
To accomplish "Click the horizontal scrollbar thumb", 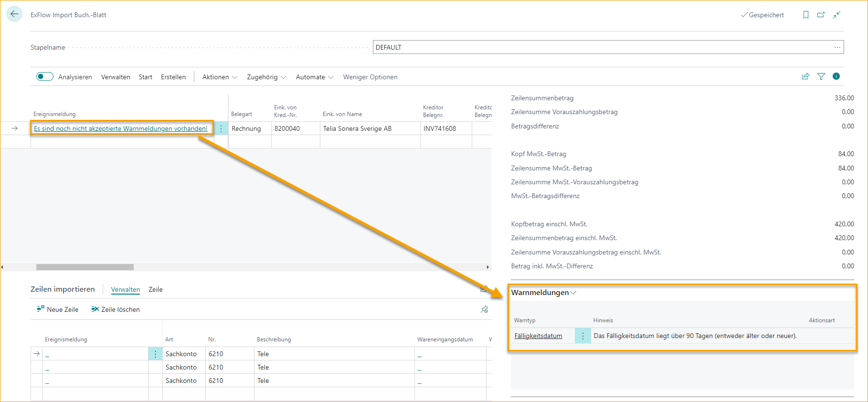I will [x=85, y=267].
